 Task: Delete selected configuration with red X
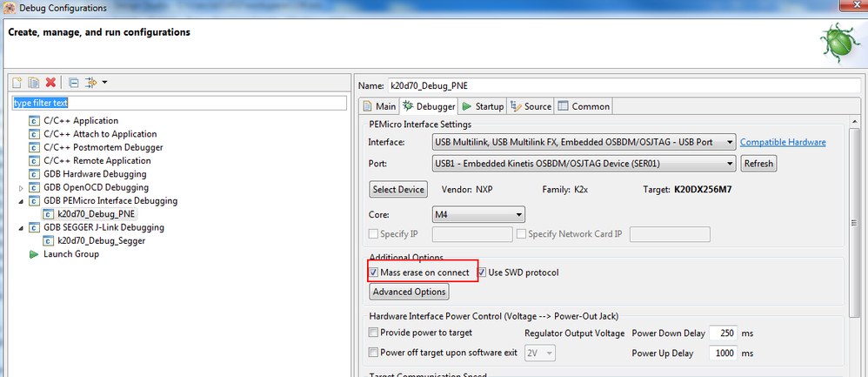[50, 83]
